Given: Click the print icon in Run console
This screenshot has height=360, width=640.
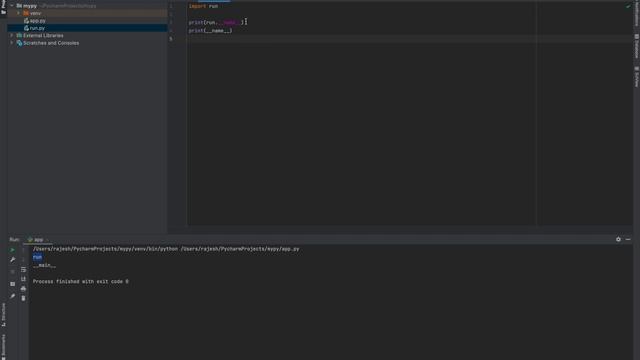Looking at the screenshot, I should coord(23,289).
